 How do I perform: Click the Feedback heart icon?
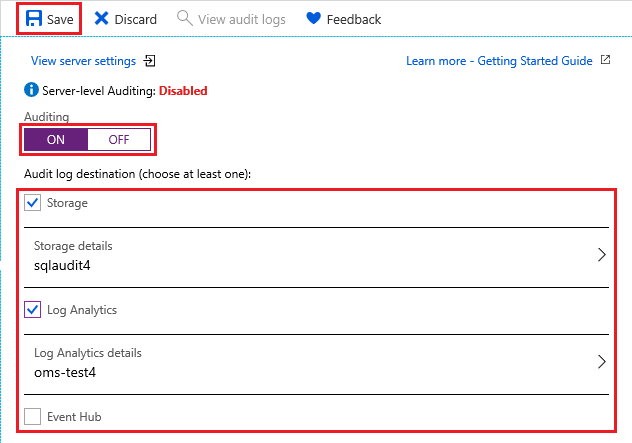coord(313,19)
